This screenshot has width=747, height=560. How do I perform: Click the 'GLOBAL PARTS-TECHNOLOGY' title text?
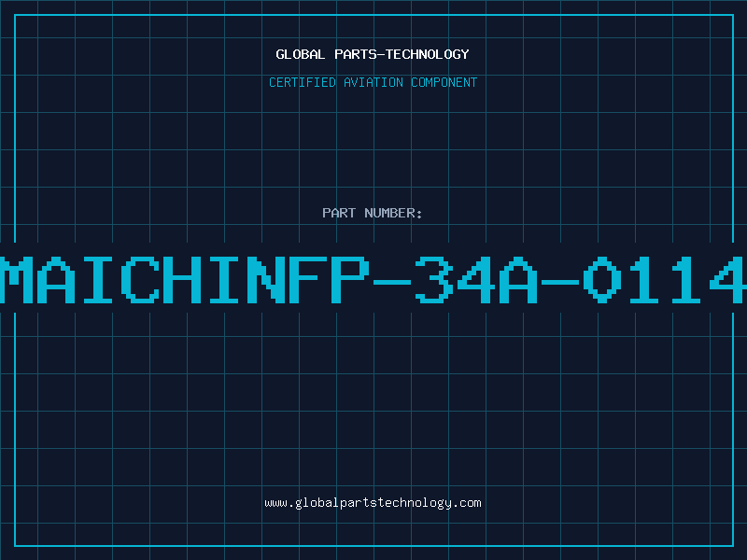373,54
